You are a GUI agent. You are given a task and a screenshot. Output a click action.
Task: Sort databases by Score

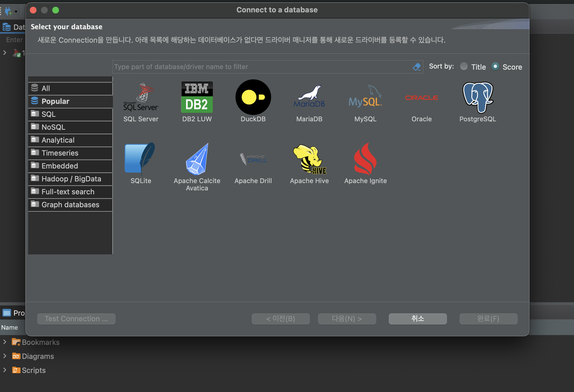(x=495, y=67)
